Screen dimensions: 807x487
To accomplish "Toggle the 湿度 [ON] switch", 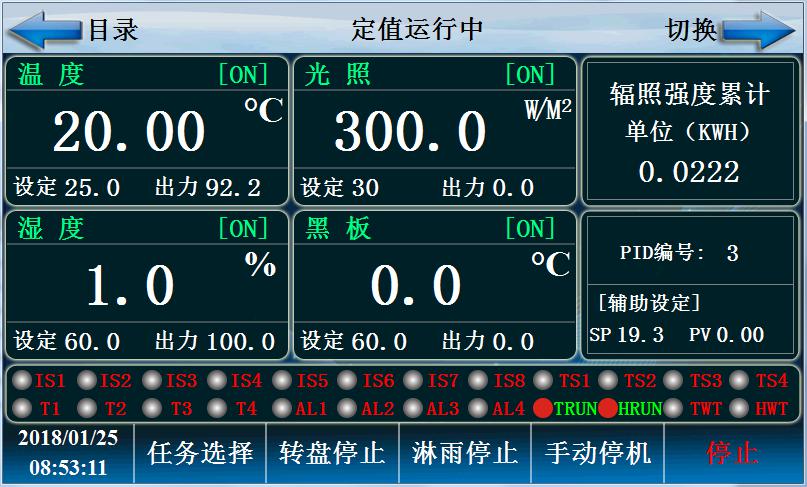I will click(x=243, y=229).
